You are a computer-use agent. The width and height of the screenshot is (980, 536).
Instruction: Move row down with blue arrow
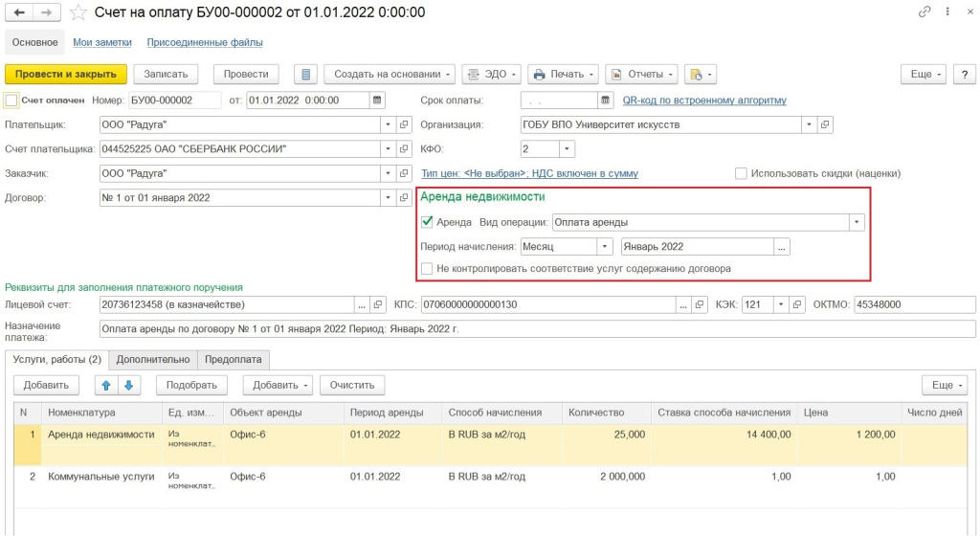[x=128, y=385]
